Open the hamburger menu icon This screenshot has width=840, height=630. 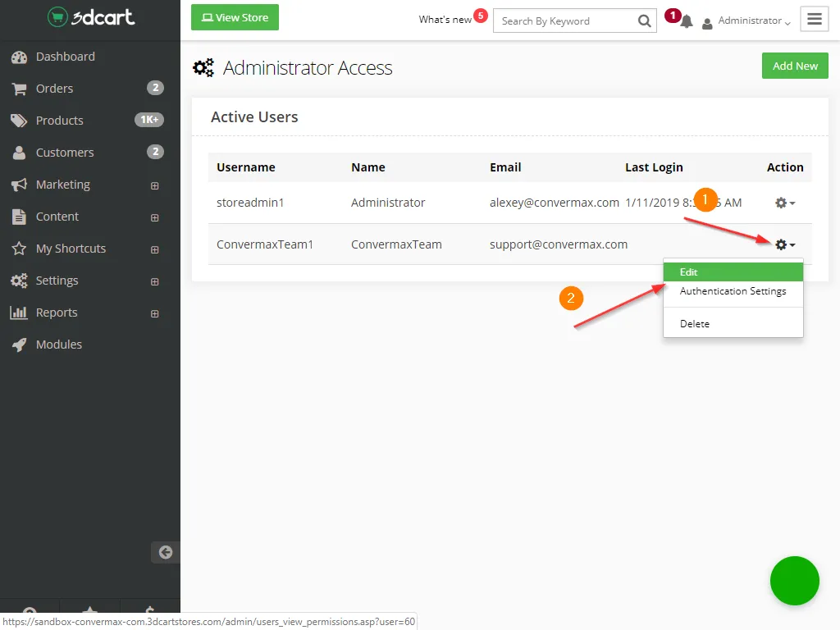815,20
